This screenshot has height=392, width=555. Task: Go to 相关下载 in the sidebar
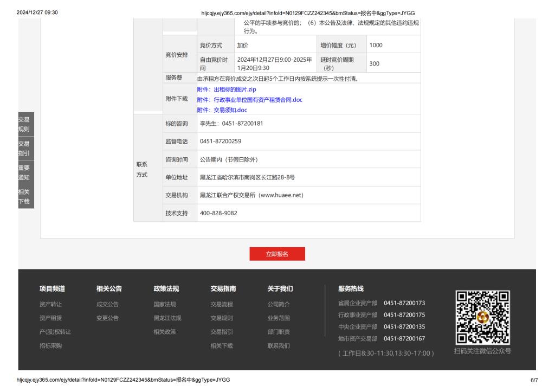(x=24, y=196)
